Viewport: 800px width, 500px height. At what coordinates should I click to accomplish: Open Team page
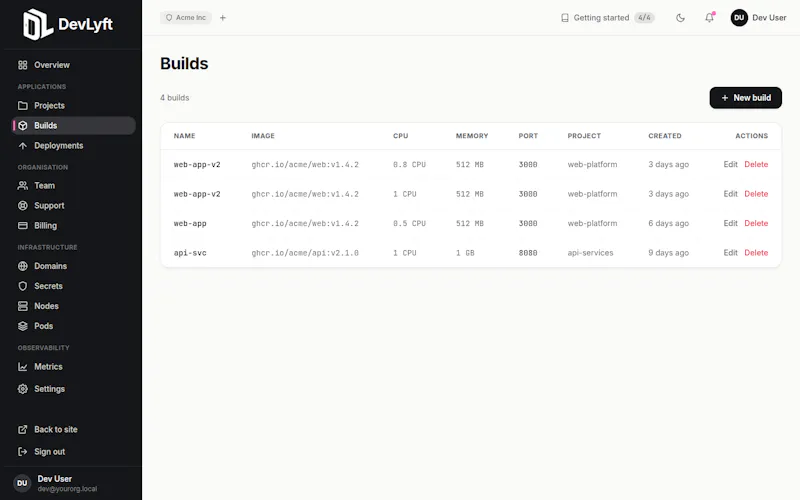[x=73, y=186]
